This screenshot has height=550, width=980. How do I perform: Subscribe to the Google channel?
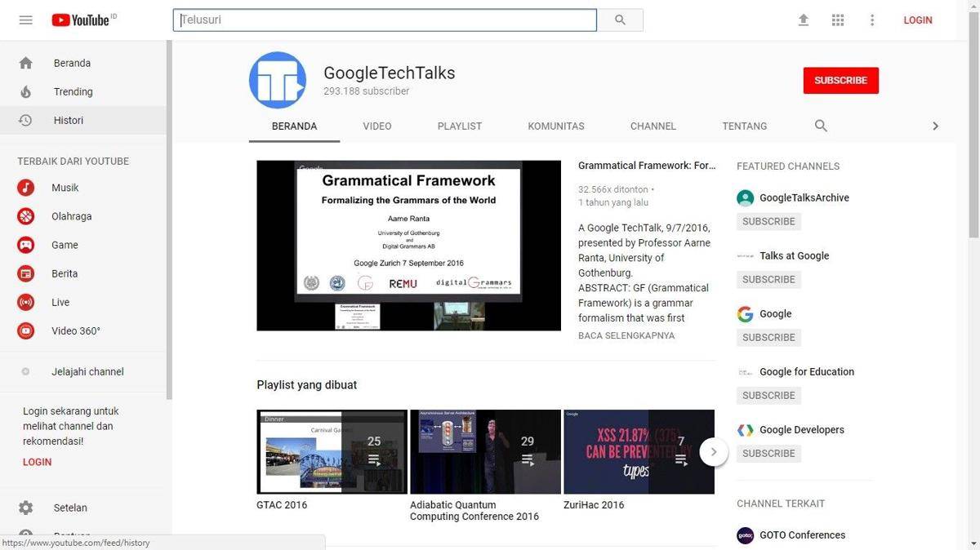click(768, 337)
